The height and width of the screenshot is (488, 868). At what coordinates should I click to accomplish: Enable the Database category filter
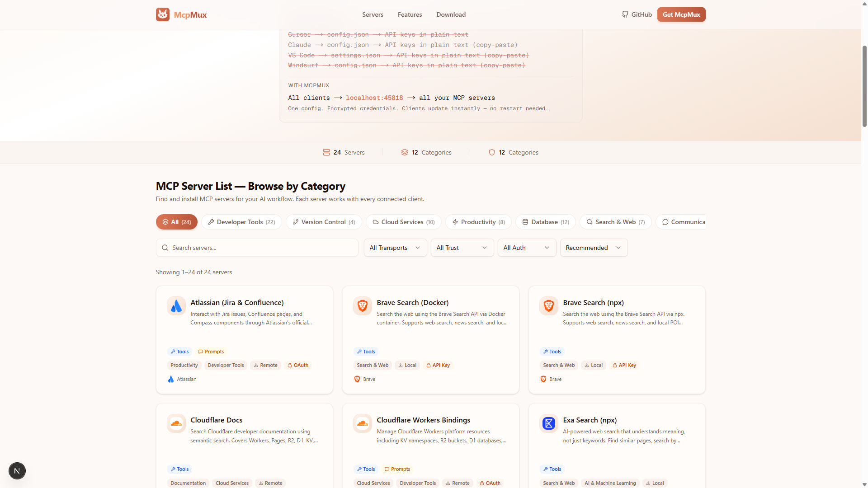click(x=545, y=222)
